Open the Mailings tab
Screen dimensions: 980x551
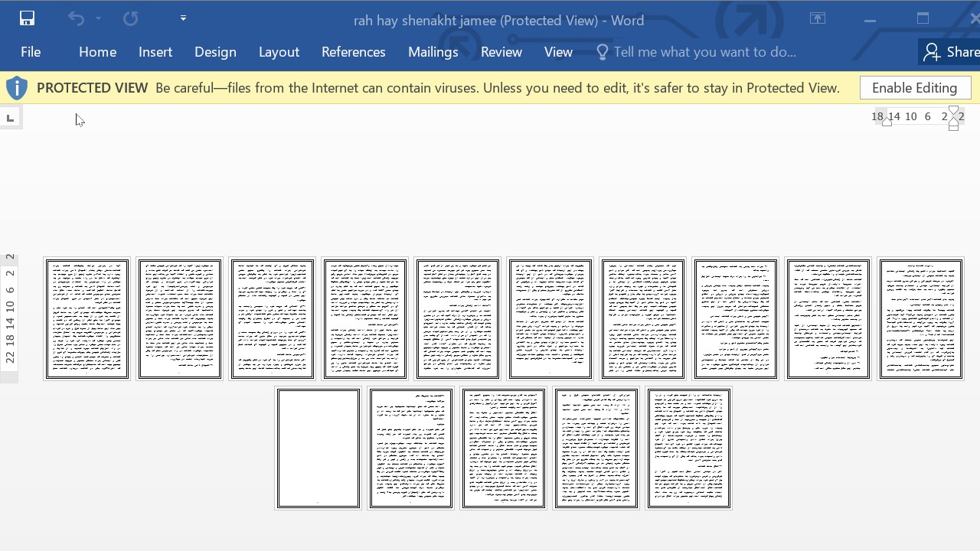coord(433,52)
